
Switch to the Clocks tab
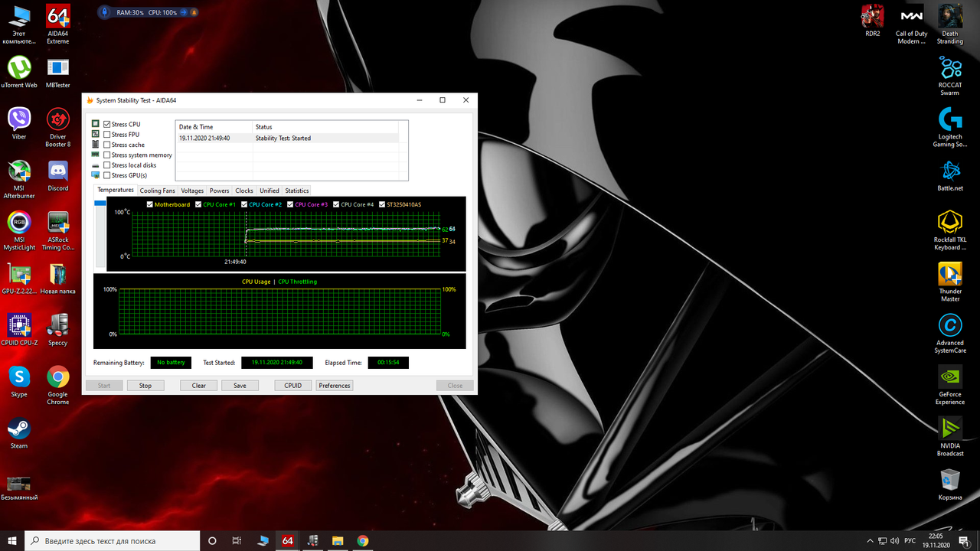point(244,191)
